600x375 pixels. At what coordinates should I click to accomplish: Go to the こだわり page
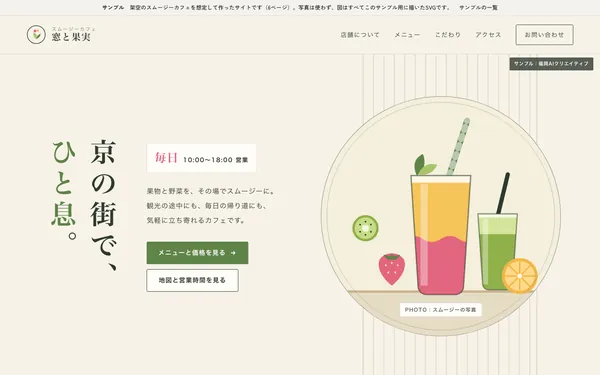coord(448,35)
